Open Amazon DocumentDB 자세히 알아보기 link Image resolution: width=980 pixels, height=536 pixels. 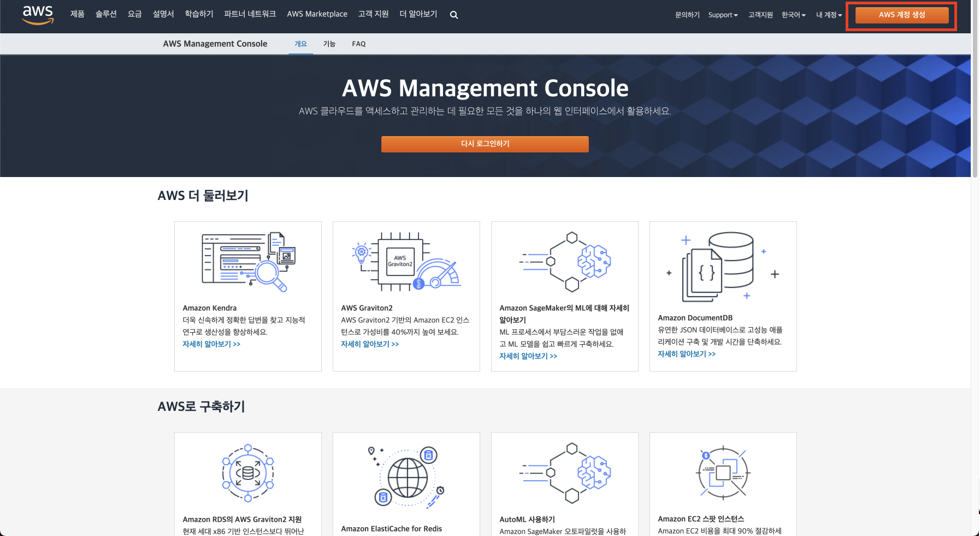pyautogui.click(x=687, y=354)
